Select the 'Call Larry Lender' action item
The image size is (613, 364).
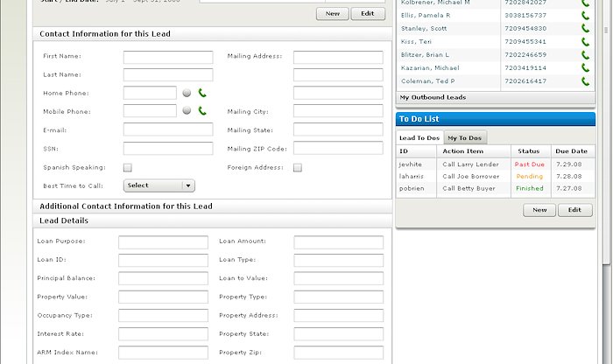(471, 164)
